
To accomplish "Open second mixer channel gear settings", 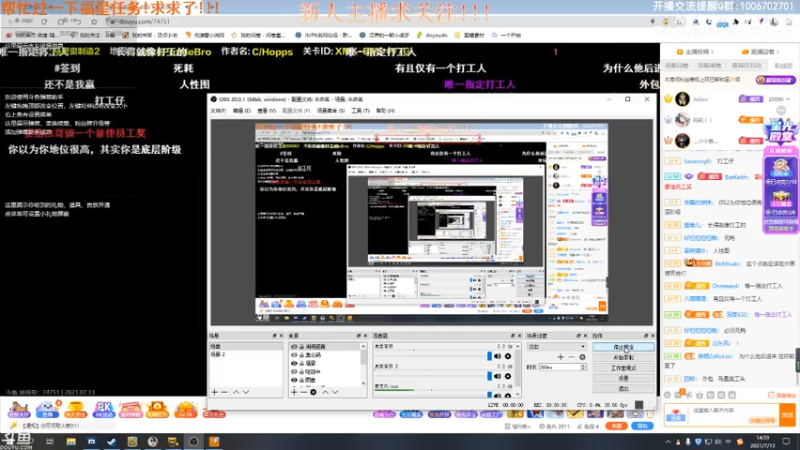I will pos(508,376).
